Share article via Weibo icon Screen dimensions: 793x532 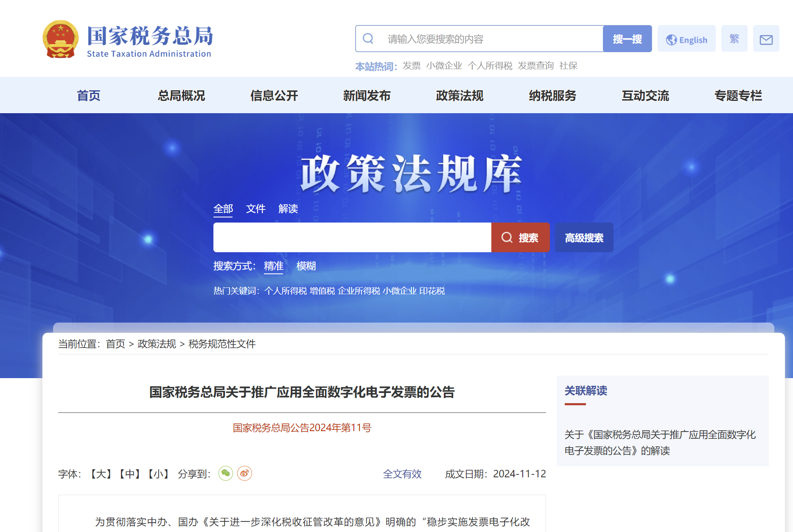click(244, 473)
